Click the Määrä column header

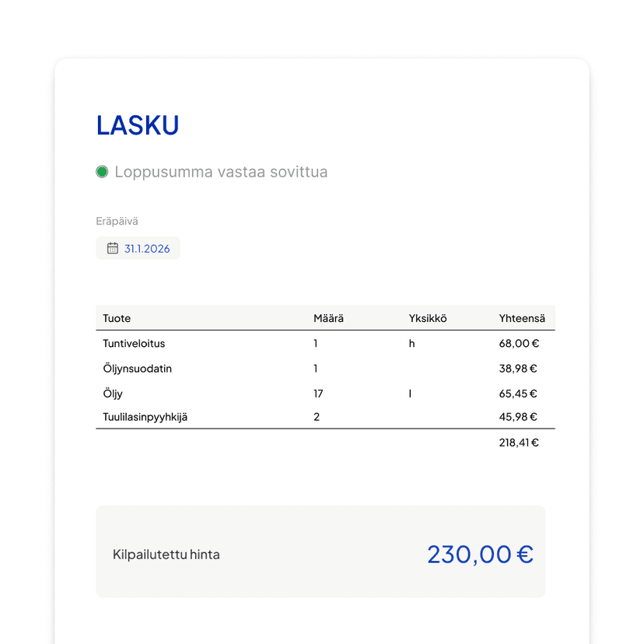click(x=327, y=318)
